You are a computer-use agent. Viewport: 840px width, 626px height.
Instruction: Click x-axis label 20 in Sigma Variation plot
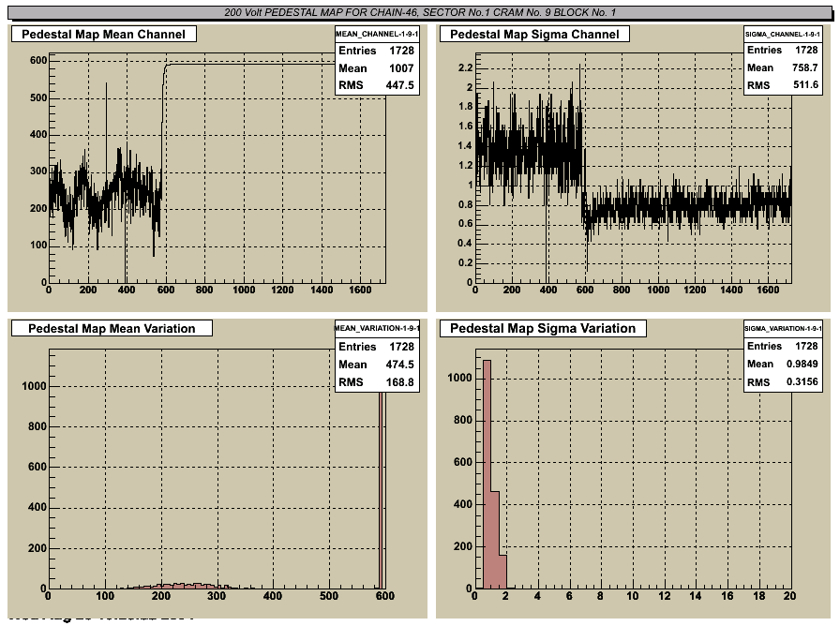click(789, 595)
